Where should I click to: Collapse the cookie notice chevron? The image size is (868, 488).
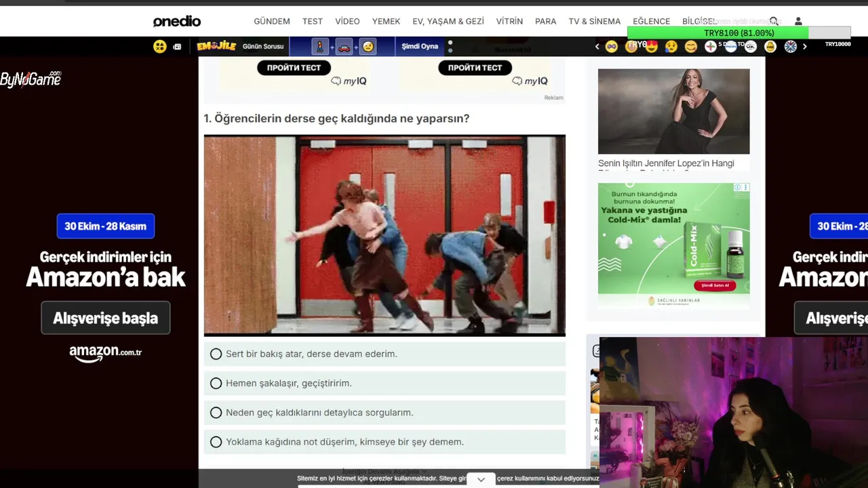481,479
